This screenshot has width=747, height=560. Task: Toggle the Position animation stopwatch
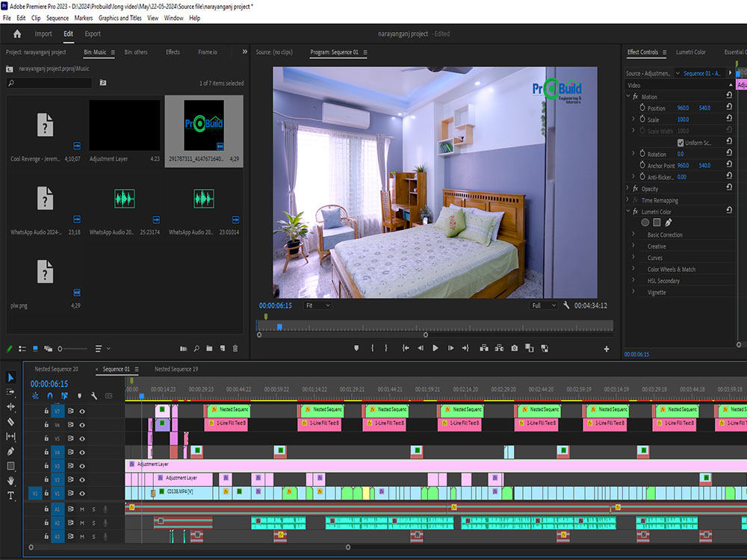pyautogui.click(x=642, y=108)
